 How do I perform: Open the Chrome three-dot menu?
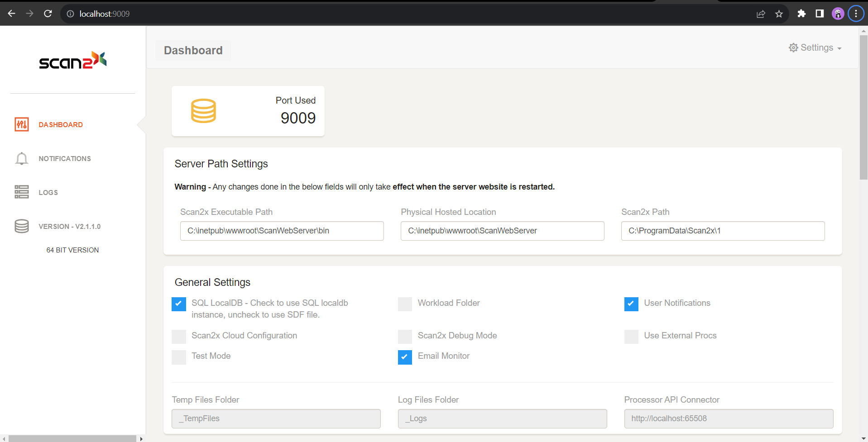click(856, 14)
